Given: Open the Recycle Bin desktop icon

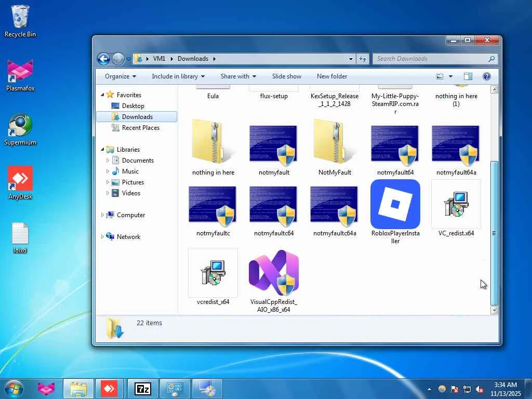Looking at the screenshot, I should pos(20,21).
